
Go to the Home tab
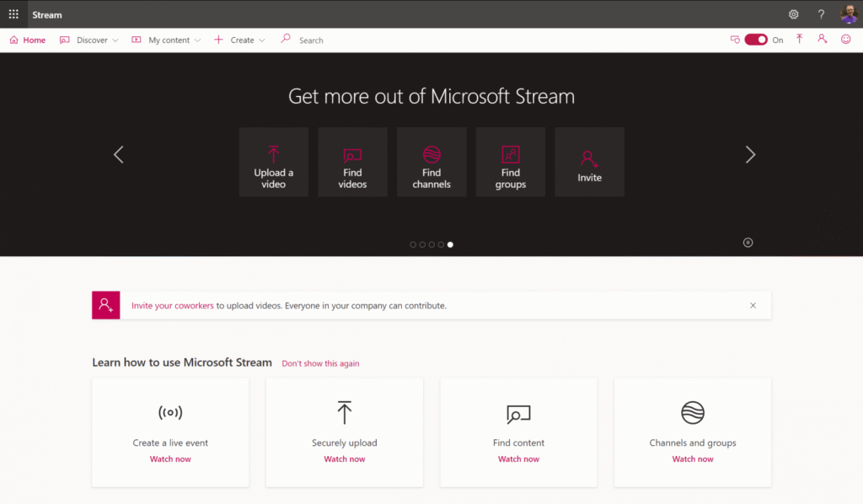[28, 40]
